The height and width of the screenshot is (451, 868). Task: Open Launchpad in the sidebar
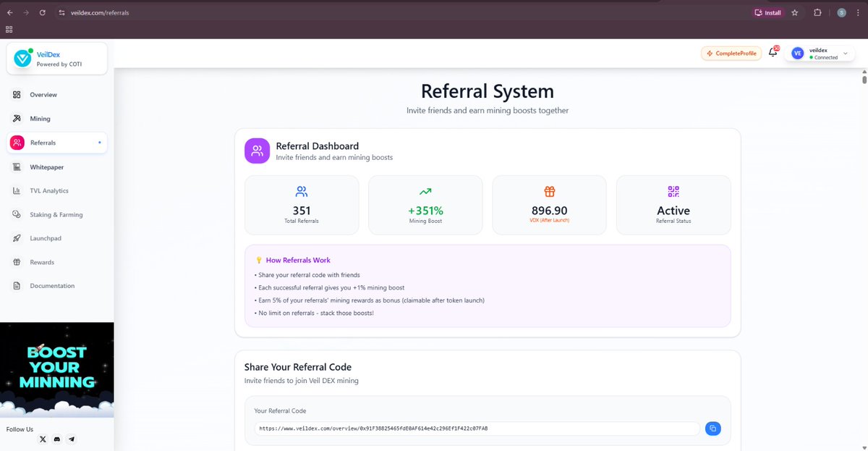57,238
